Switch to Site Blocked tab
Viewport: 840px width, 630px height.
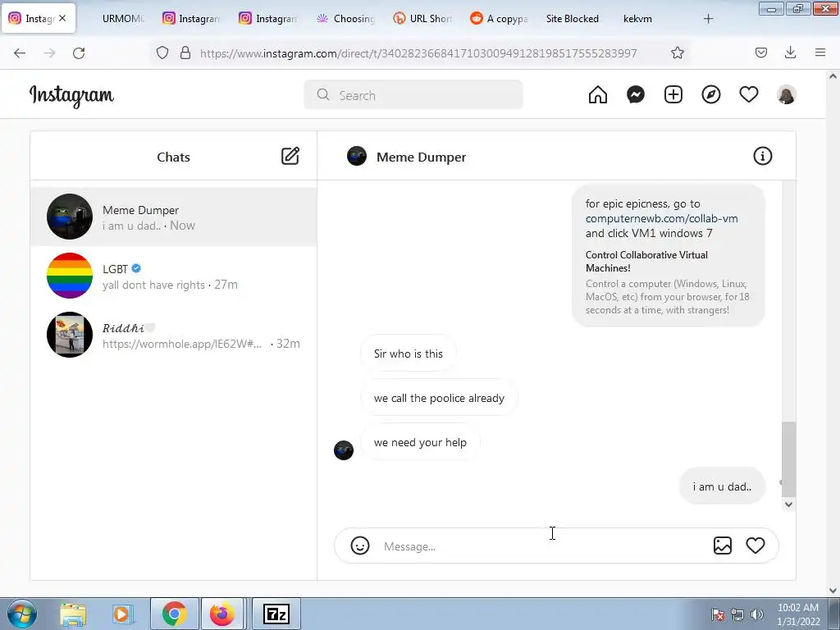click(x=572, y=19)
